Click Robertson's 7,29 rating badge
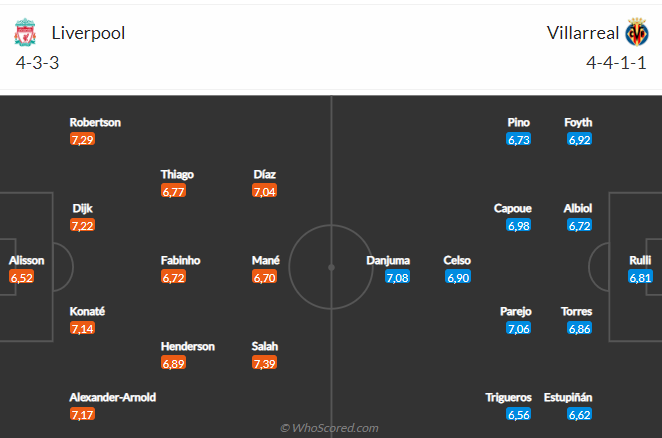The image size is (662, 438). point(82,139)
